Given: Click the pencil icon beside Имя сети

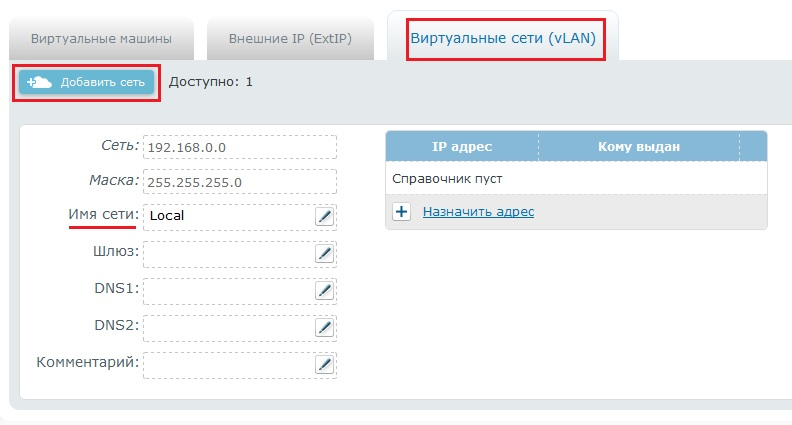Looking at the screenshot, I should (324, 216).
